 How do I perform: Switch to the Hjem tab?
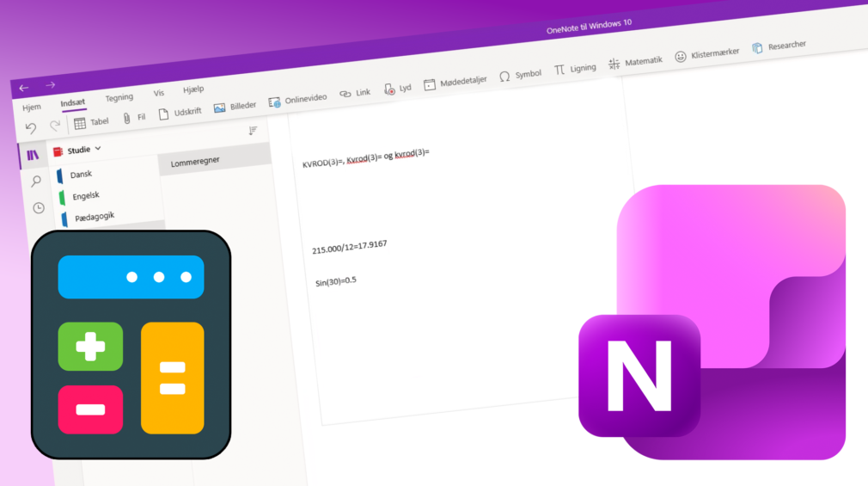(32, 108)
